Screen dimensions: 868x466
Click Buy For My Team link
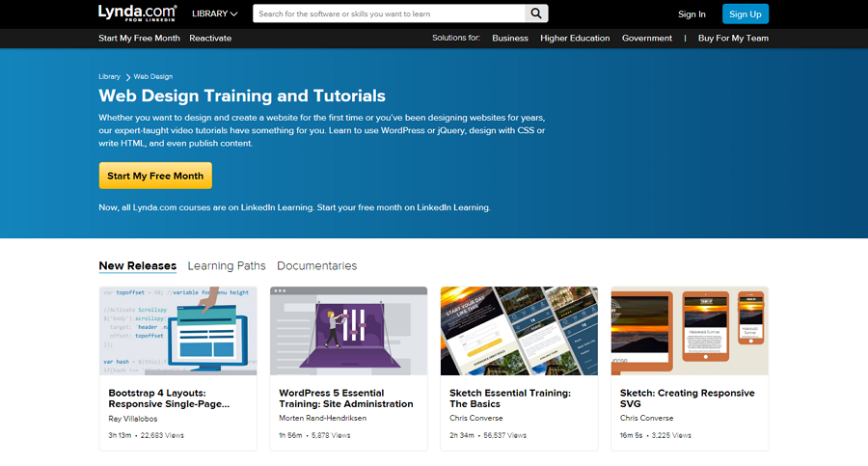(x=733, y=39)
